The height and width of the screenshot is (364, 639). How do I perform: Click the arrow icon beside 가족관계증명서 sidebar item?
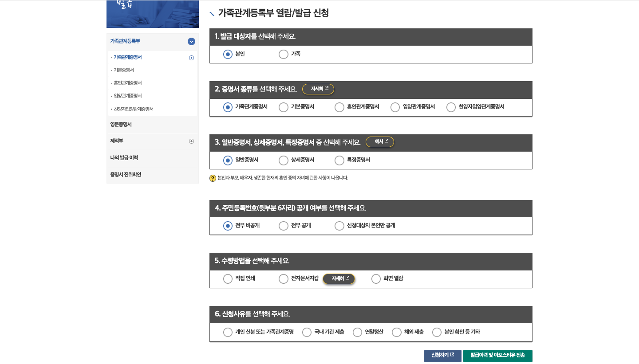click(x=191, y=57)
